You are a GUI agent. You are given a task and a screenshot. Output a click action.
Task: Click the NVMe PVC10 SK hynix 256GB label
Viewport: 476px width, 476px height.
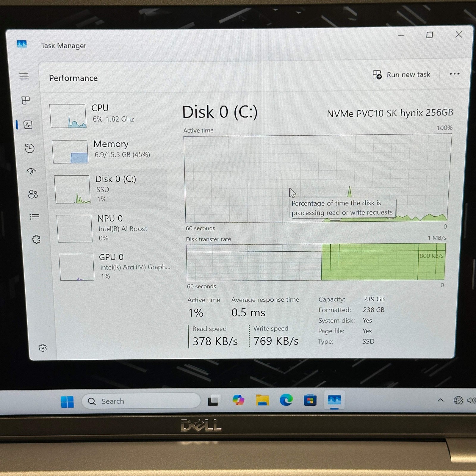pyautogui.click(x=390, y=113)
